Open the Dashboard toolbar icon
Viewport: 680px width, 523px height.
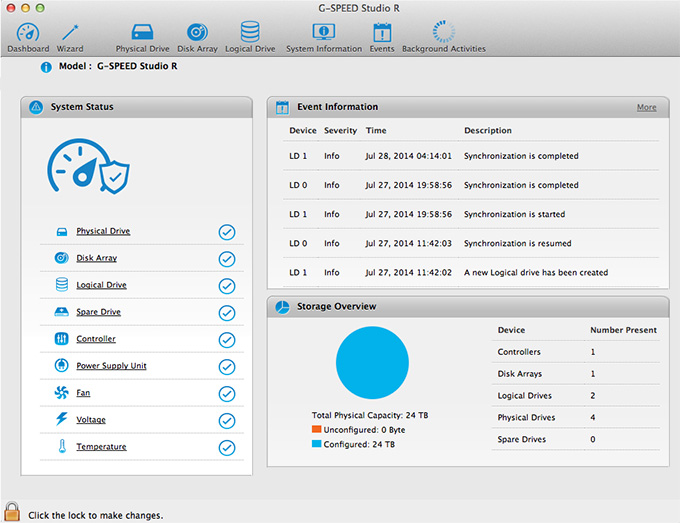coord(28,38)
